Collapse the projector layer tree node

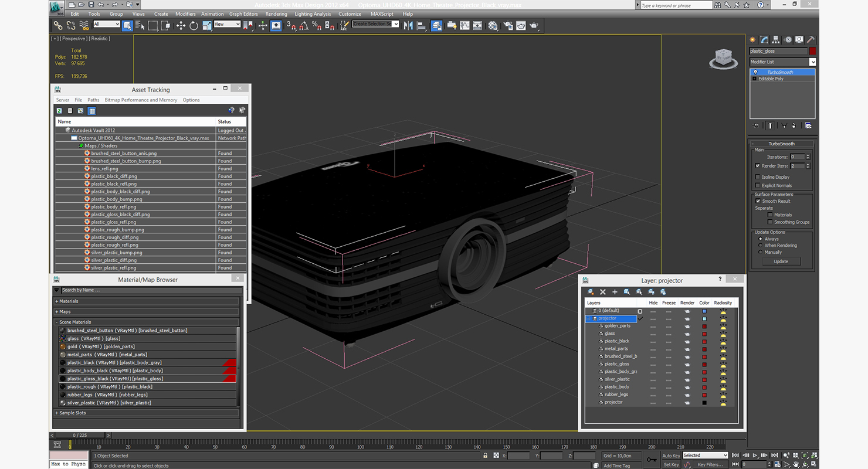tap(589, 318)
